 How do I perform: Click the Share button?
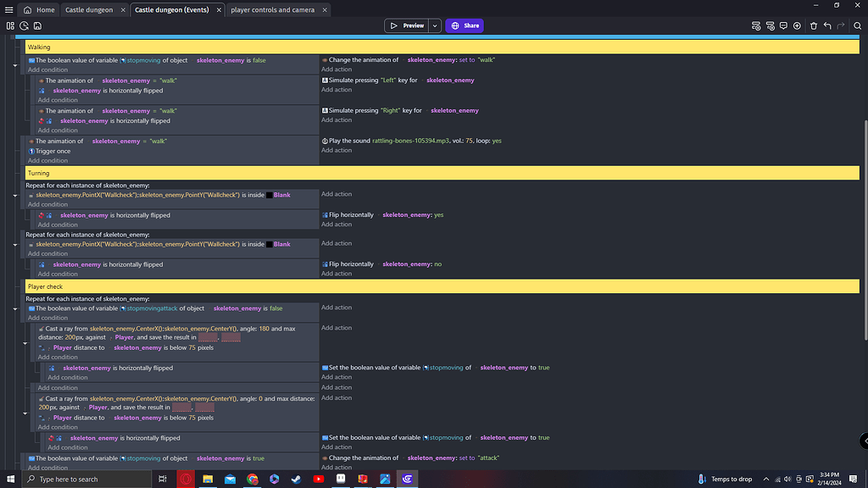[x=465, y=25]
